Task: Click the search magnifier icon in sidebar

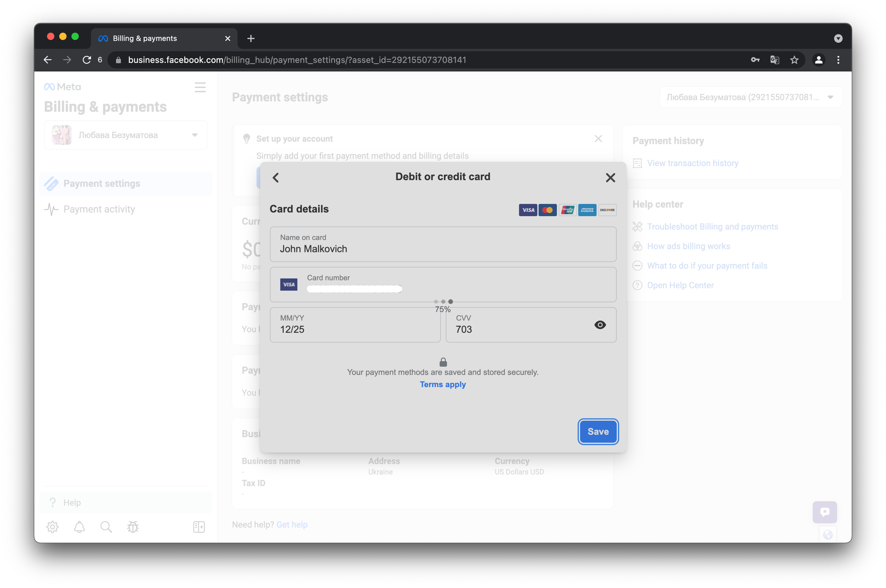Action: pyautogui.click(x=106, y=526)
